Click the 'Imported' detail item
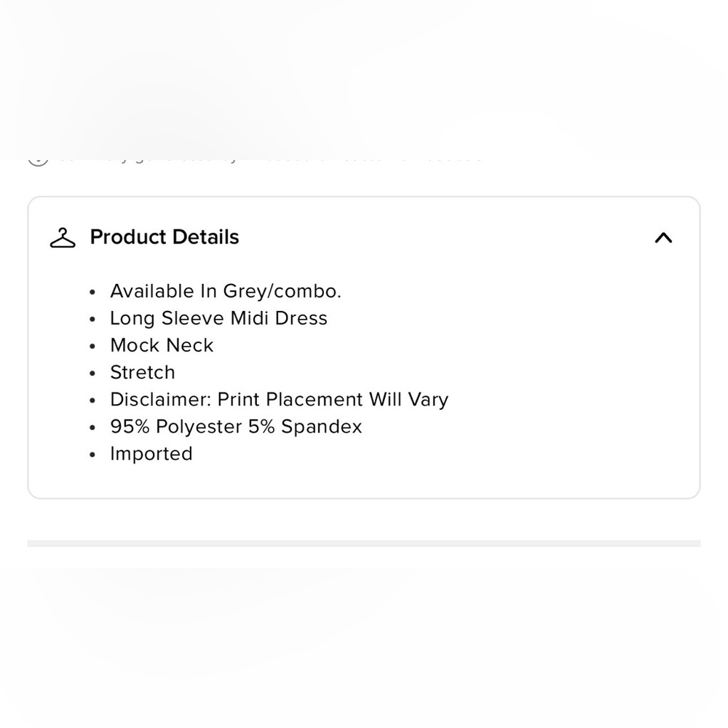 (x=151, y=454)
